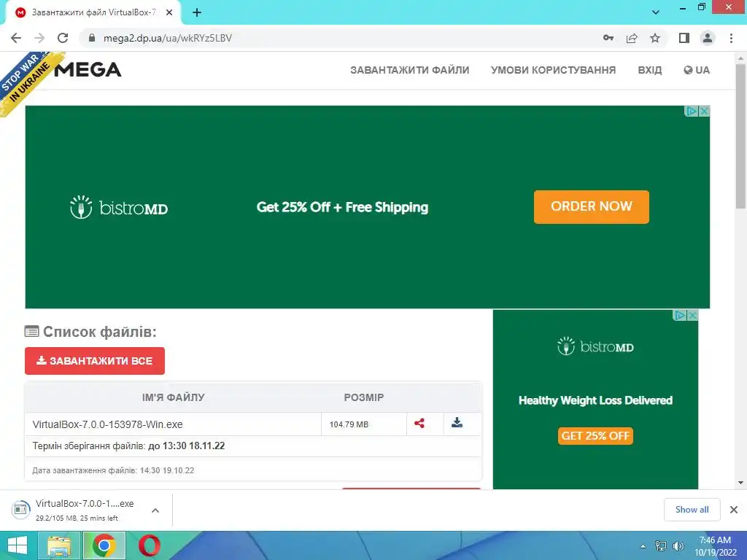
Task: Open AdChoices info on sidebar ad
Action: click(x=681, y=315)
